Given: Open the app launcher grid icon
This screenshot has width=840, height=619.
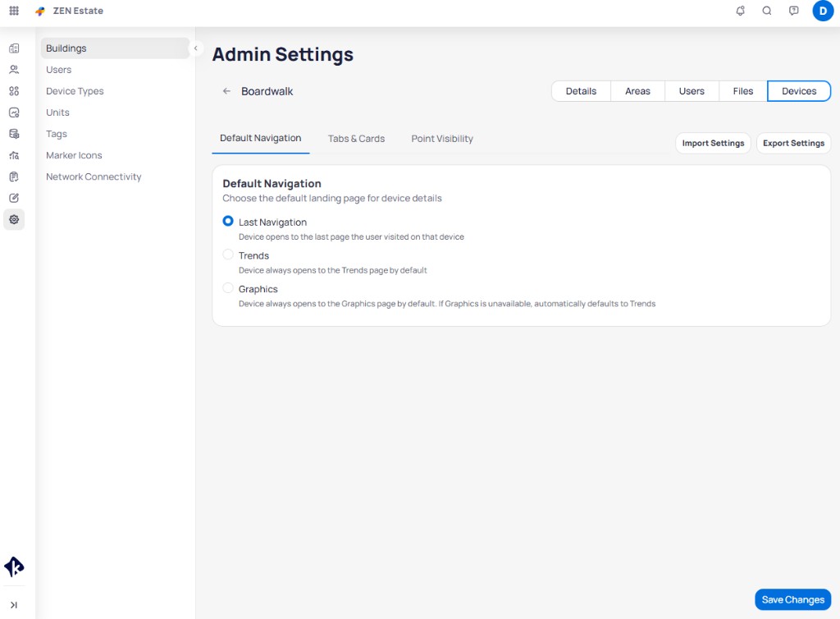Looking at the screenshot, I should click(14, 11).
